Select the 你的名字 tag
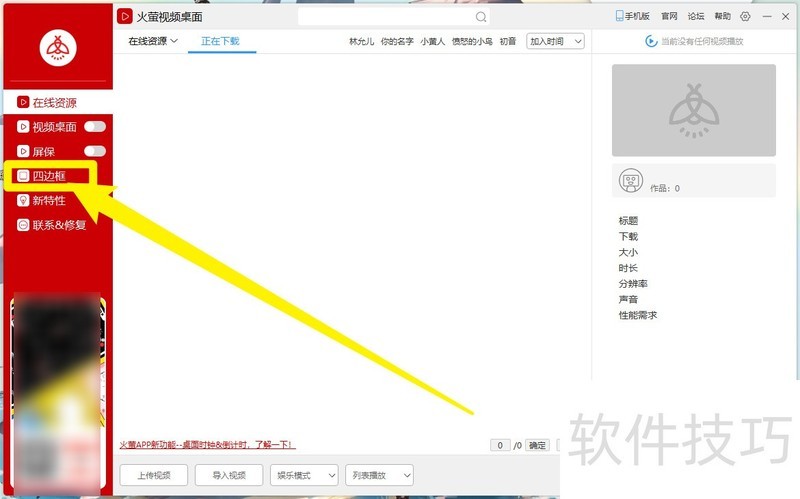Screen dimensions: 800x499 [397, 41]
